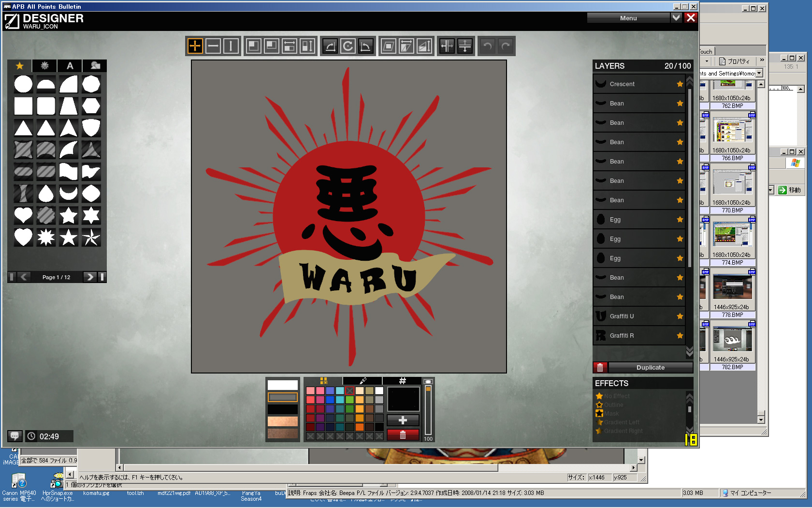Redo the last undone action
Image resolution: width=812 pixels, height=508 pixels.
[x=506, y=46]
